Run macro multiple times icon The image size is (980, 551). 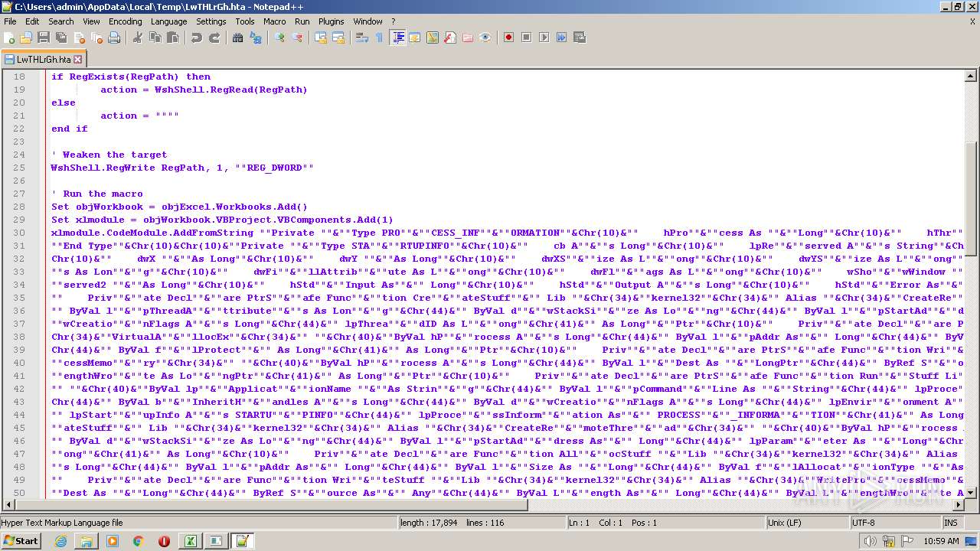561,37
